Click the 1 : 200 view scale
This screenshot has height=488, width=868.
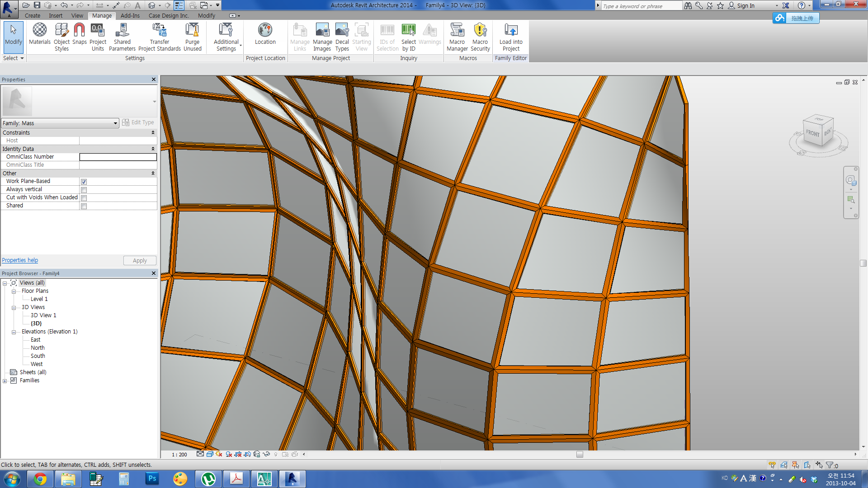(x=179, y=455)
